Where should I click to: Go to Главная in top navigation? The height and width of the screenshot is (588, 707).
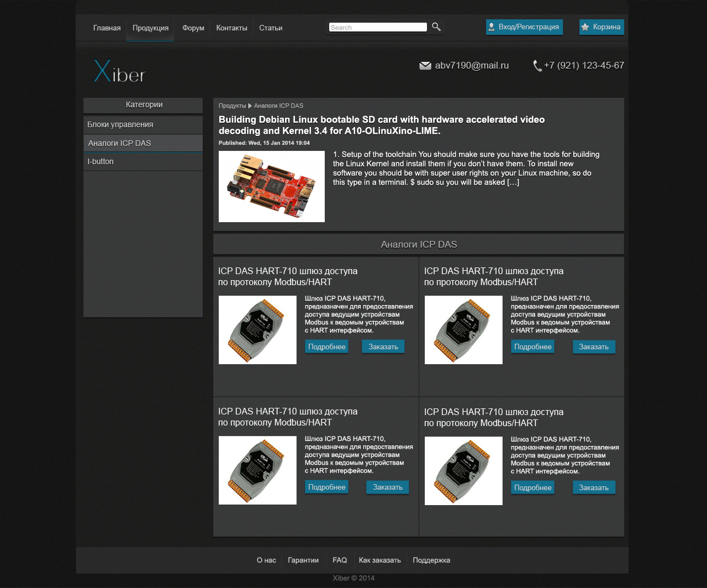pos(107,28)
